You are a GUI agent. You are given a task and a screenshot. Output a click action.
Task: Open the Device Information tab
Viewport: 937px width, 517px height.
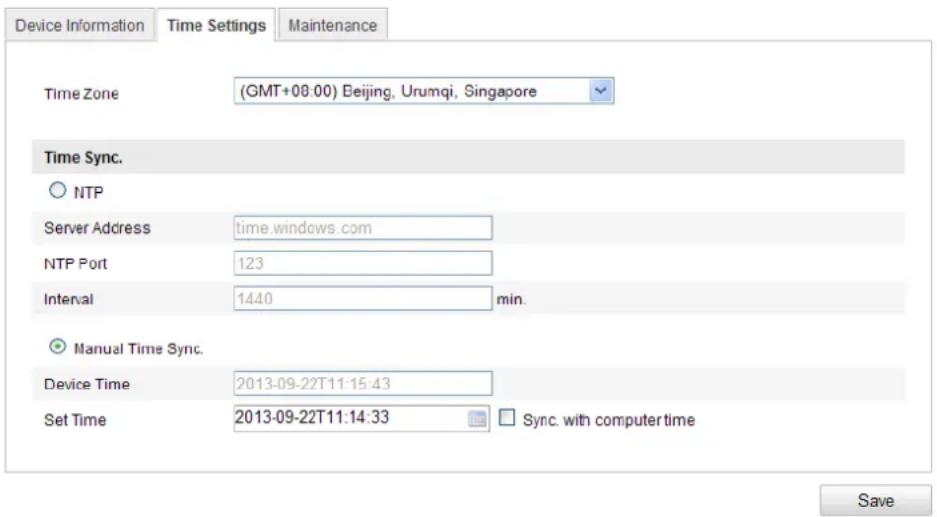pos(79,25)
